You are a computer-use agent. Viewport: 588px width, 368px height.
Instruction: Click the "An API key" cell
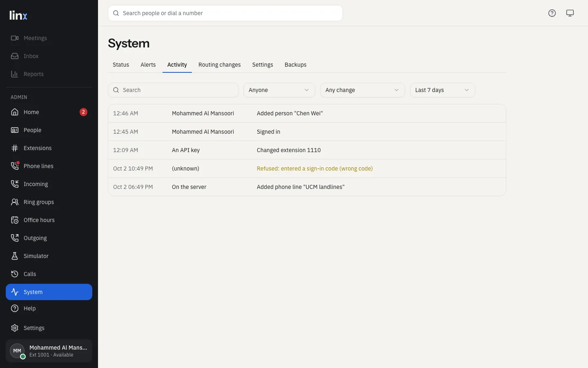(186, 150)
